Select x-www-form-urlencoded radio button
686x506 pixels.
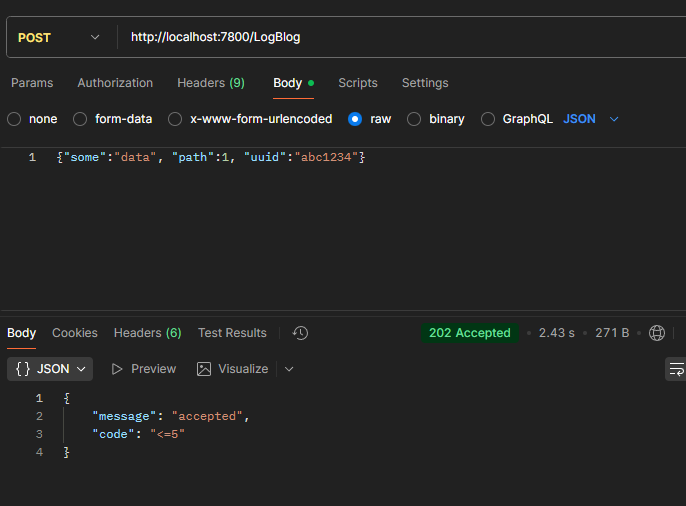[x=175, y=119]
